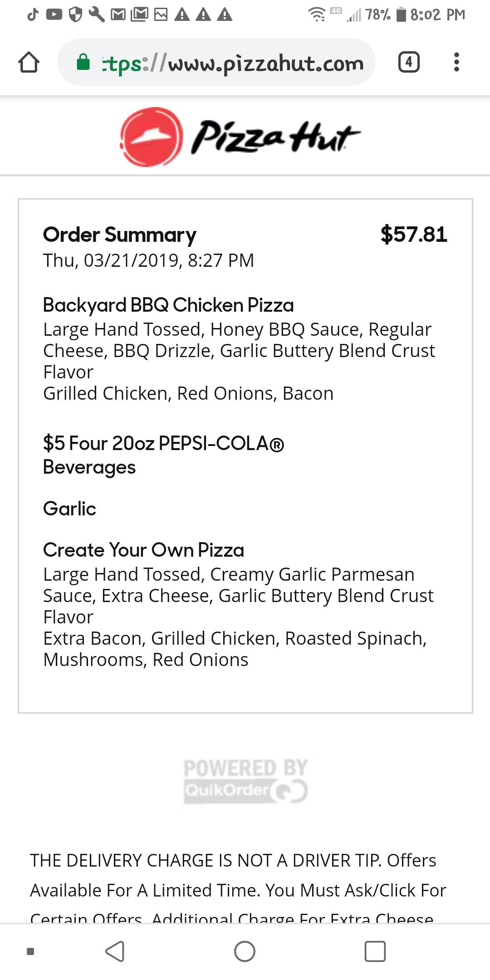
Task: Tap the Order Summary heading
Action: click(120, 235)
